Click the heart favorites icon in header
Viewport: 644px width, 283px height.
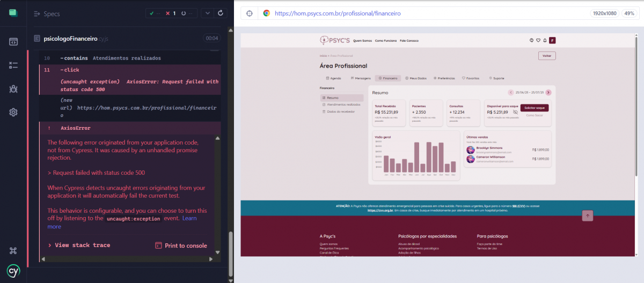click(x=538, y=41)
